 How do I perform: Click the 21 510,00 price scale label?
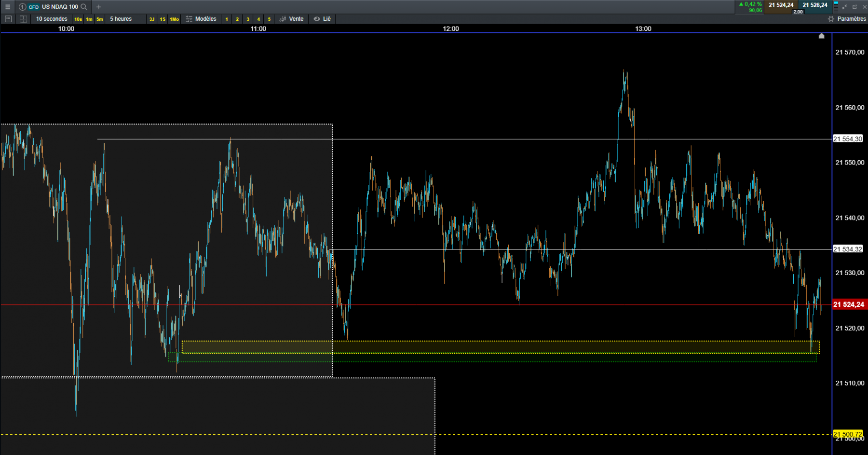pyautogui.click(x=850, y=383)
